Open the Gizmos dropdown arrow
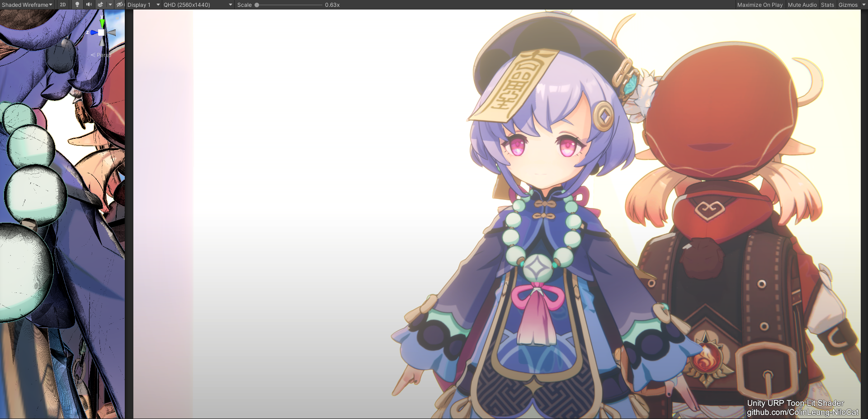This screenshot has height=419, width=868. coord(863,5)
